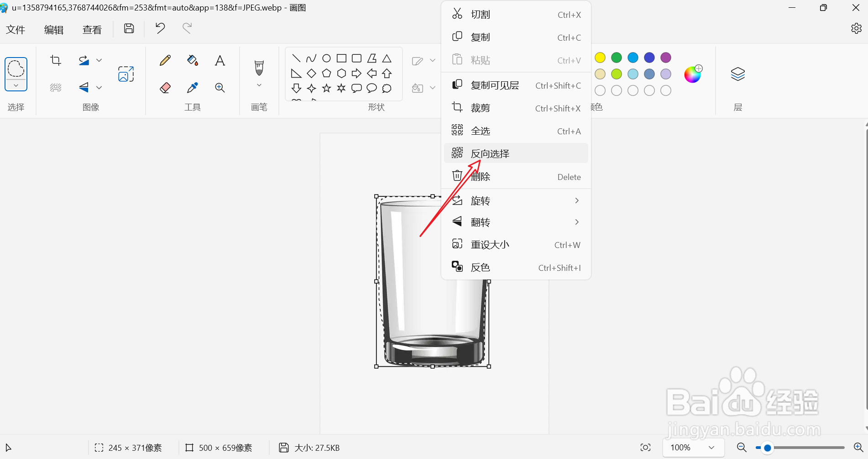The width and height of the screenshot is (868, 459).
Task: Open the Edit colors wheel
Action: pos(693,74)
